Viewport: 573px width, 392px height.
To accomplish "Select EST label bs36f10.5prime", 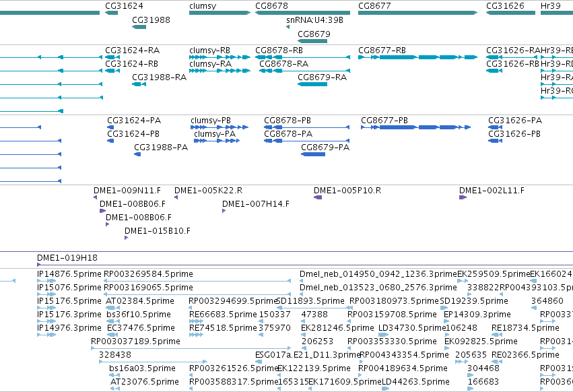I will (x=139, y=315).
